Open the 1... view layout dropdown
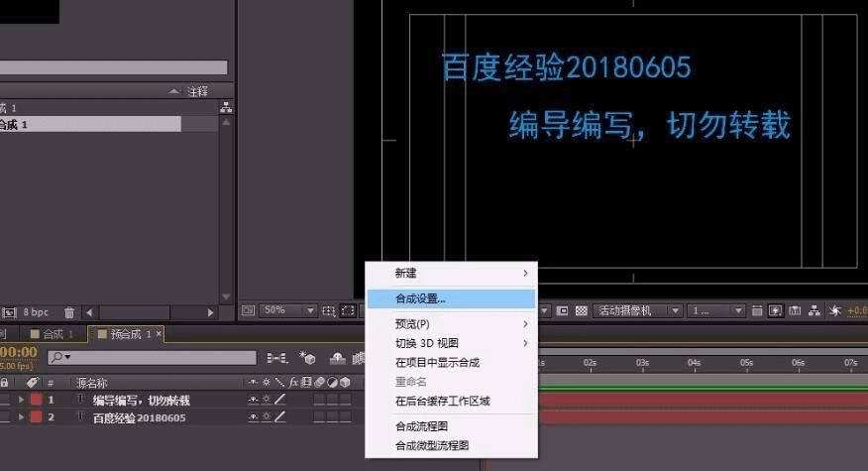The width and height of the screenshot is (868, 471). pos(715,311)
